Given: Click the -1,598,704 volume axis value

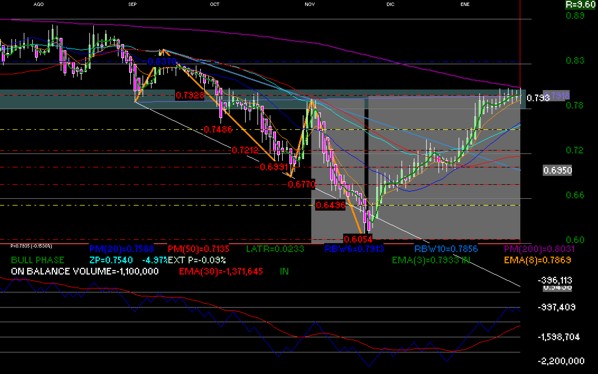Looking at the screenshot, I should (558, 337).
